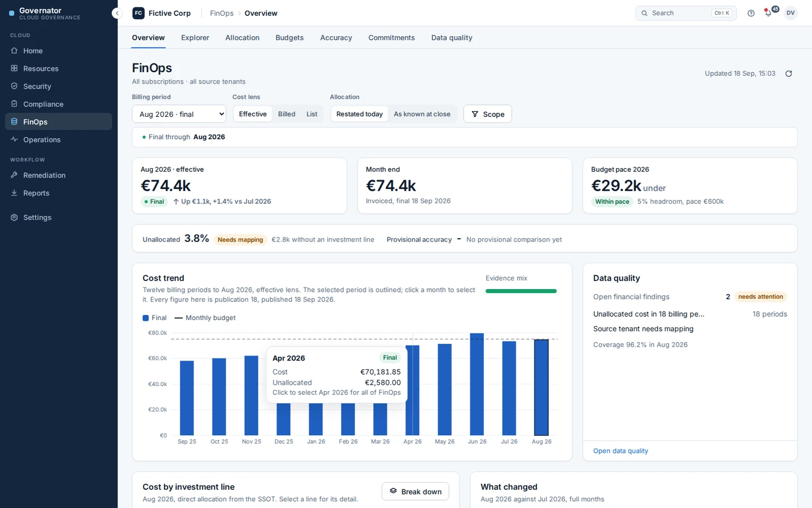This screenshot has height=508, width=812.
Task: Click the Final through Aug 2026 banner
Action: (x=465, y=137)
